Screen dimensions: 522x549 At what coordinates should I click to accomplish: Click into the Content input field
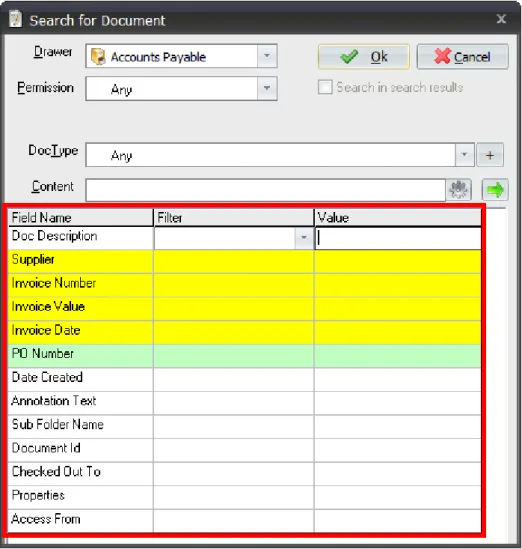[x=265, y=190]
